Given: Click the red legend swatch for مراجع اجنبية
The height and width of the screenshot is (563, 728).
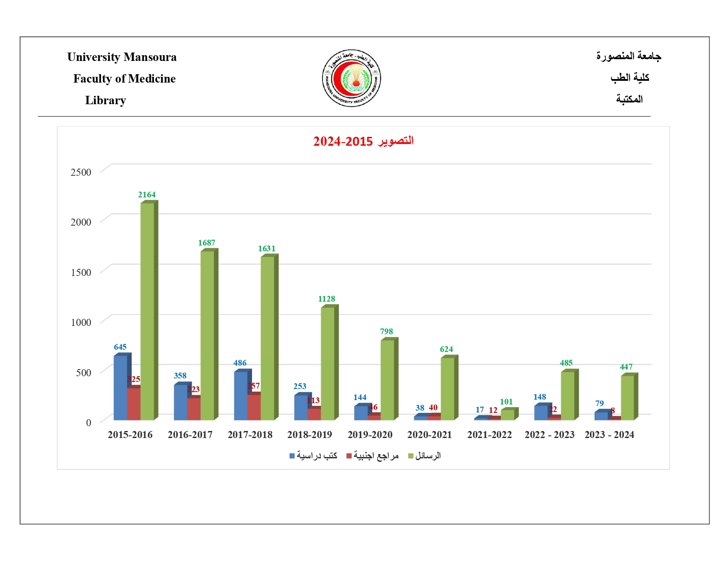Looking at the screenshot, I should 349,456.
